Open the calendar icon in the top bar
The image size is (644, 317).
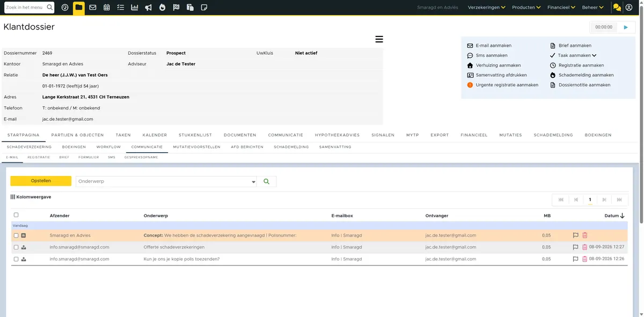point(107,8)
